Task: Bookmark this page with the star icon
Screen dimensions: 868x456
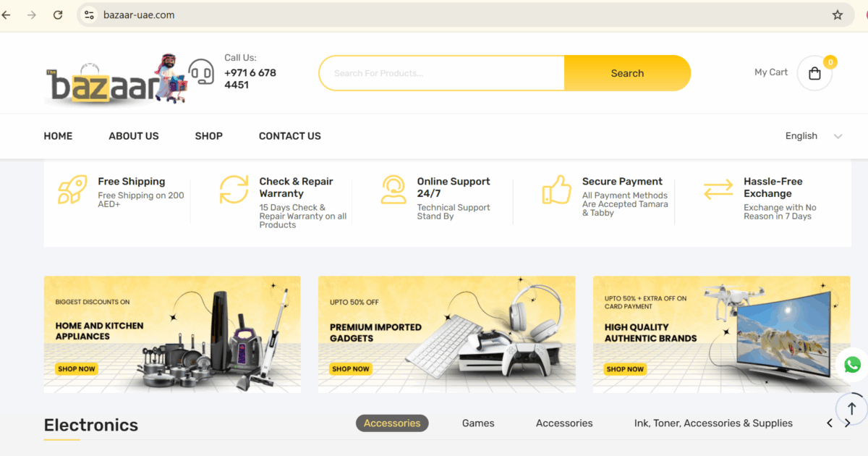Action: (838, 14)
